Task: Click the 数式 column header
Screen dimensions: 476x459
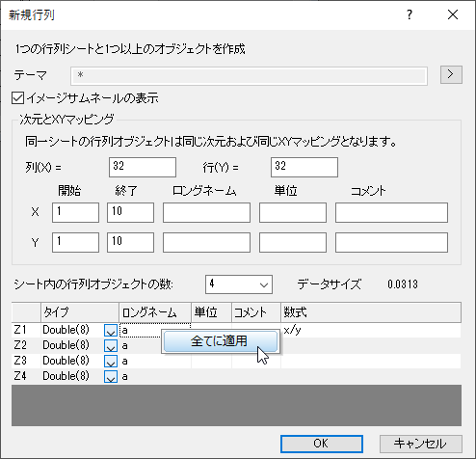Action: coord(371,312)
